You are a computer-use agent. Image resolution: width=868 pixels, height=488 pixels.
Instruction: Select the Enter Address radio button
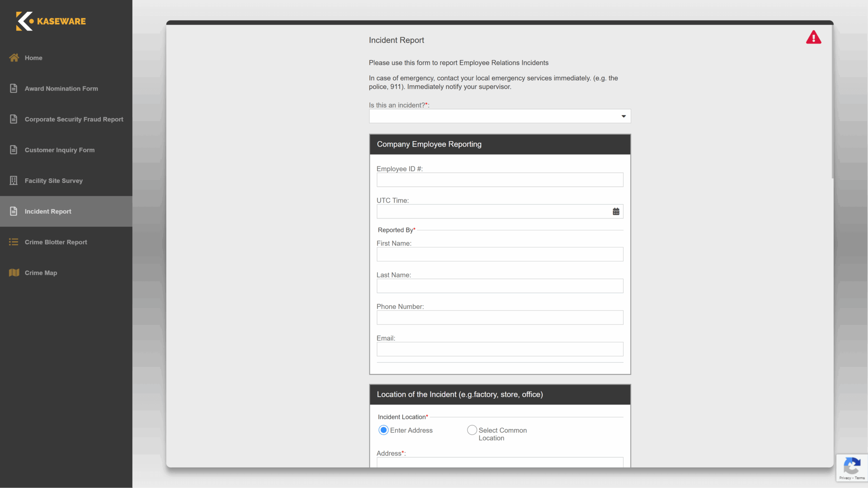pyautogui.click(x=383, y=430)
